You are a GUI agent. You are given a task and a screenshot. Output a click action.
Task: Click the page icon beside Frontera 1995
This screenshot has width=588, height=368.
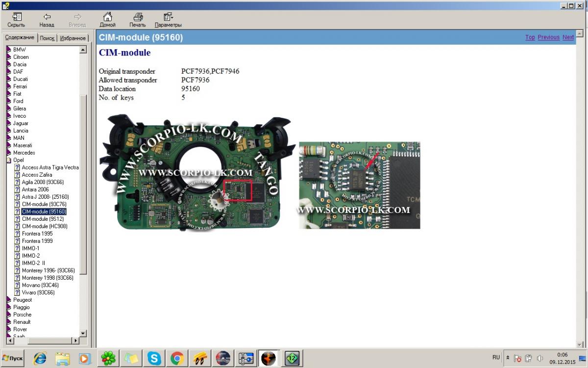tap(17, 234)
